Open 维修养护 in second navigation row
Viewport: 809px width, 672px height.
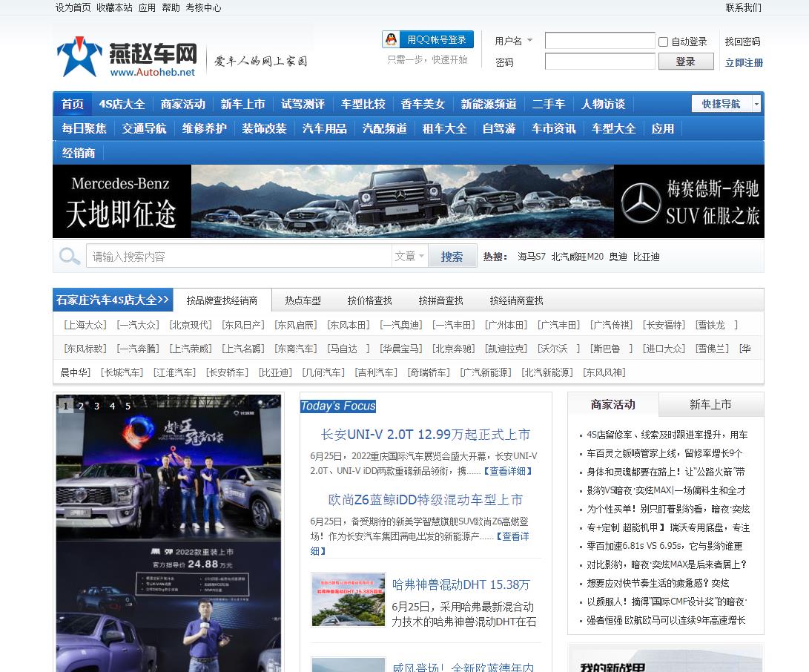tap(205, 128)
